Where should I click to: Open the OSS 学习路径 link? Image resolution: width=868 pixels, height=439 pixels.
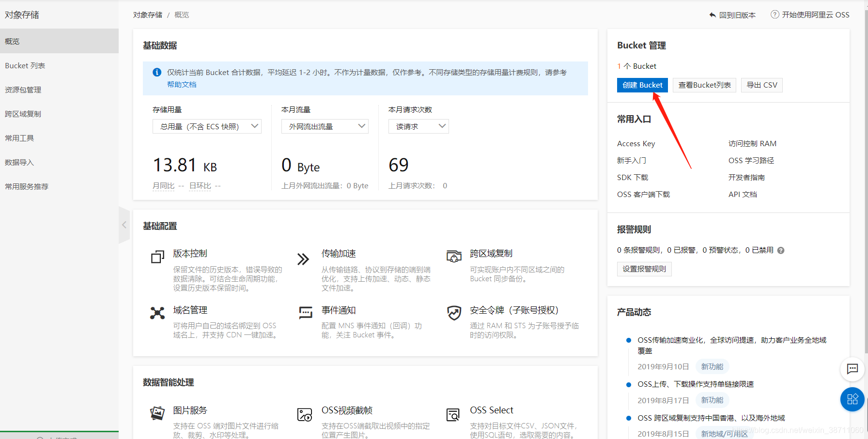pos(751,161)
